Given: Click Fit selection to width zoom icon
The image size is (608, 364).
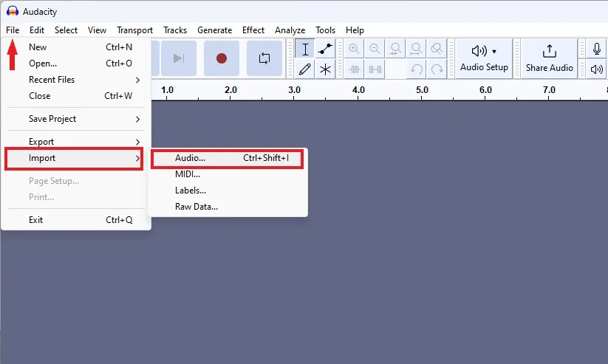Looking at the screenshot, I should point(395,49).
